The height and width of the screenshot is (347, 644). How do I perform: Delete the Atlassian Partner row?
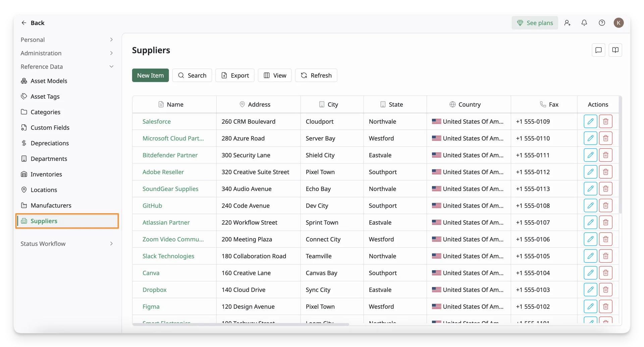click(606, 222)
